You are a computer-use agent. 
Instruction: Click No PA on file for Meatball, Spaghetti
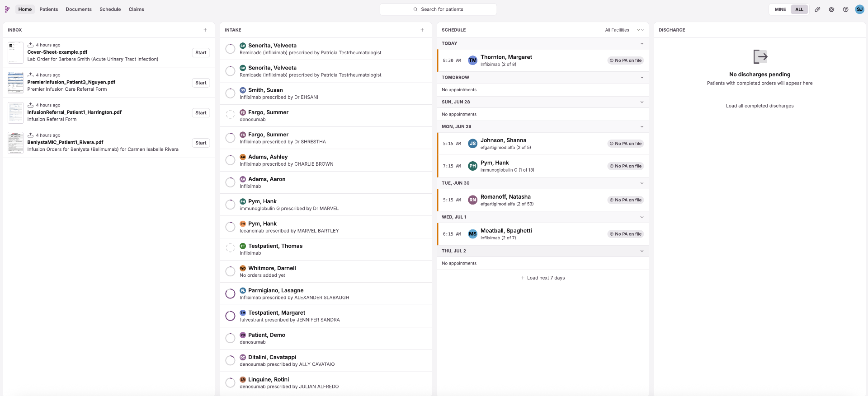[x=626, y=234]
